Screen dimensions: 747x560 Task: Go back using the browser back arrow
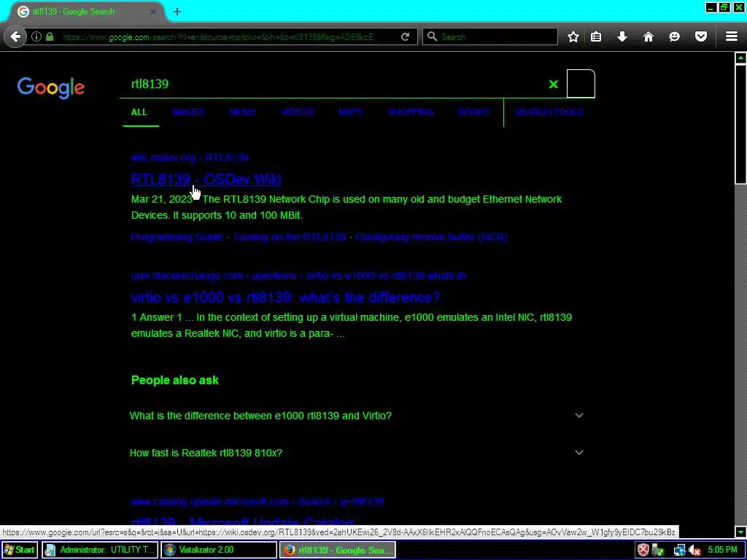tap(15, 36)
